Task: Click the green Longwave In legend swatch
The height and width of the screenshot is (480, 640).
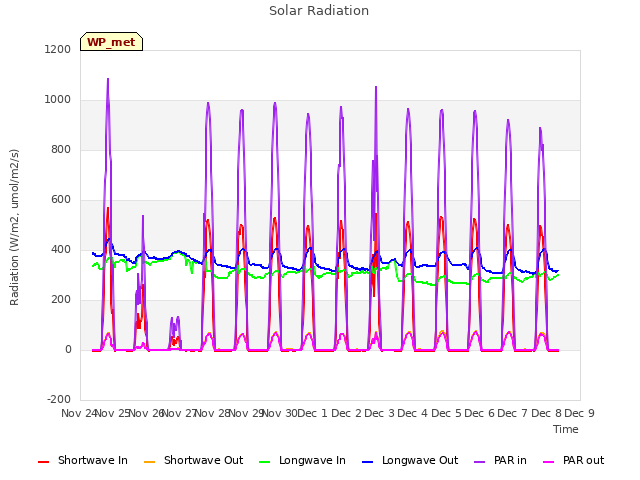Action: (x=264, y=462)
